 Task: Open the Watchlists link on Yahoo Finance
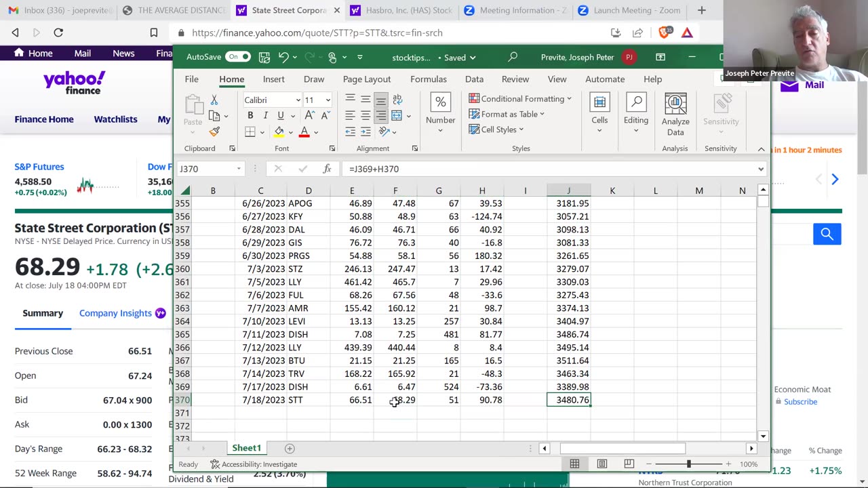115,119
